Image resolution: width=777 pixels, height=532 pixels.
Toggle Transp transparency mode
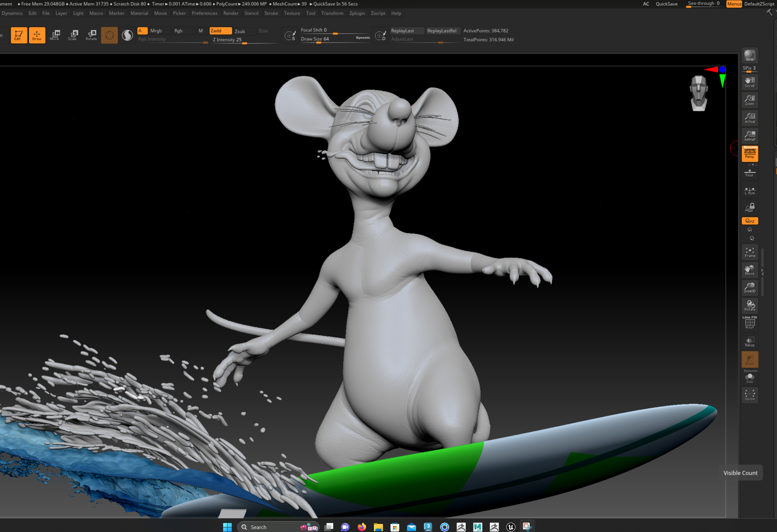[750, 342]
